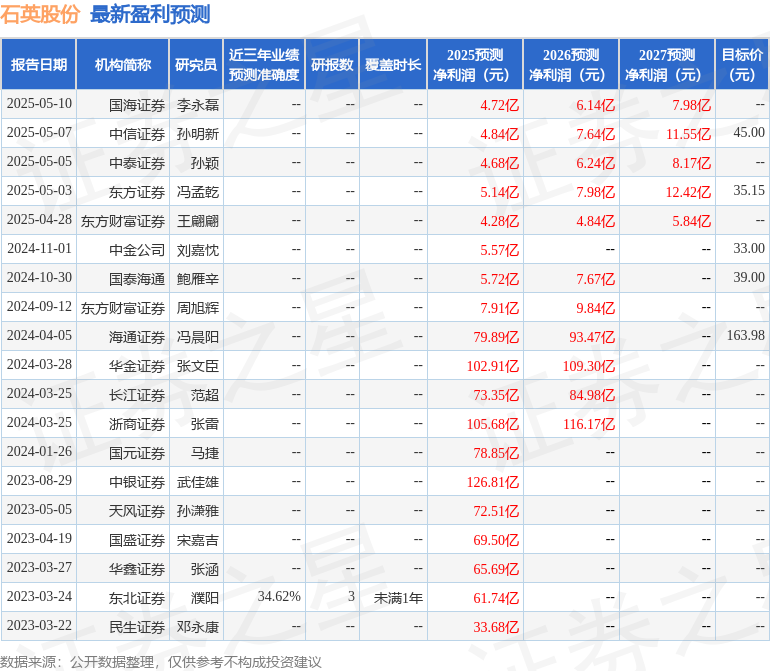Click institution 国泰海通
The height and width of the screenshot is (671, 770).
click(x=137, y=279)
